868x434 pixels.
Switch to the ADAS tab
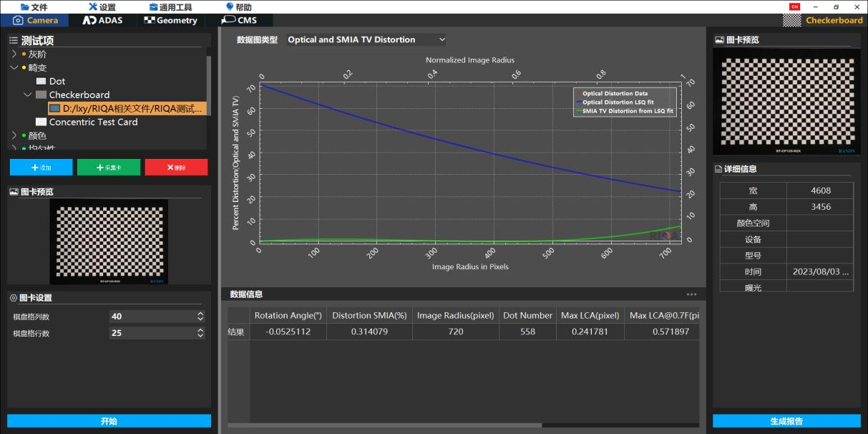102,20
